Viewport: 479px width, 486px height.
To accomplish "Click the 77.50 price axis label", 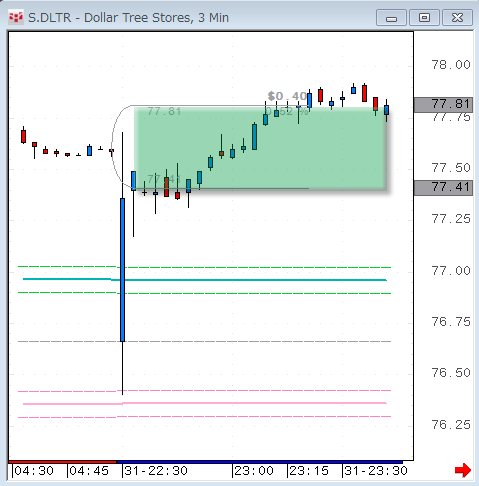I will coord(451,168).
